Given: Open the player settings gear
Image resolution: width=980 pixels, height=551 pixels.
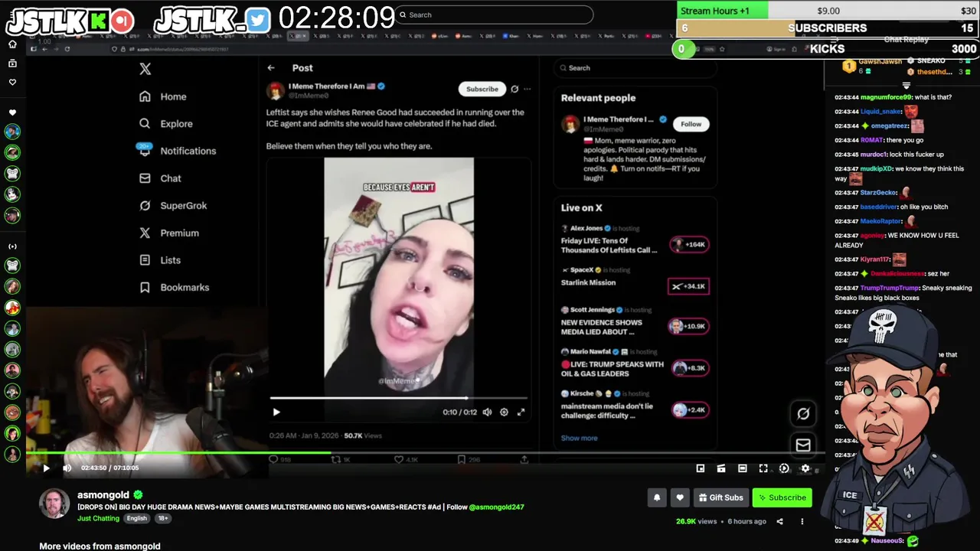Looking at the screenshot, I should [x=805, y=468].
